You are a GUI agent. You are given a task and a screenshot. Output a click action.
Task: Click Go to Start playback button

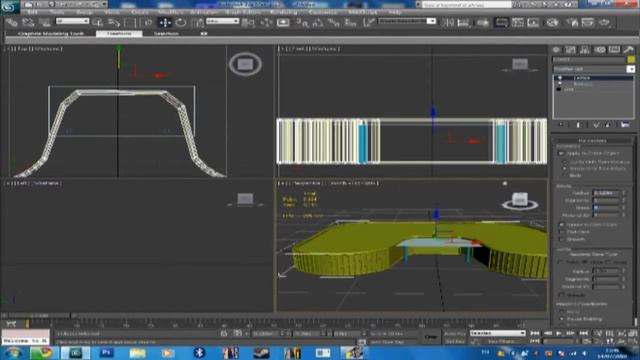[x=534, y=333]
